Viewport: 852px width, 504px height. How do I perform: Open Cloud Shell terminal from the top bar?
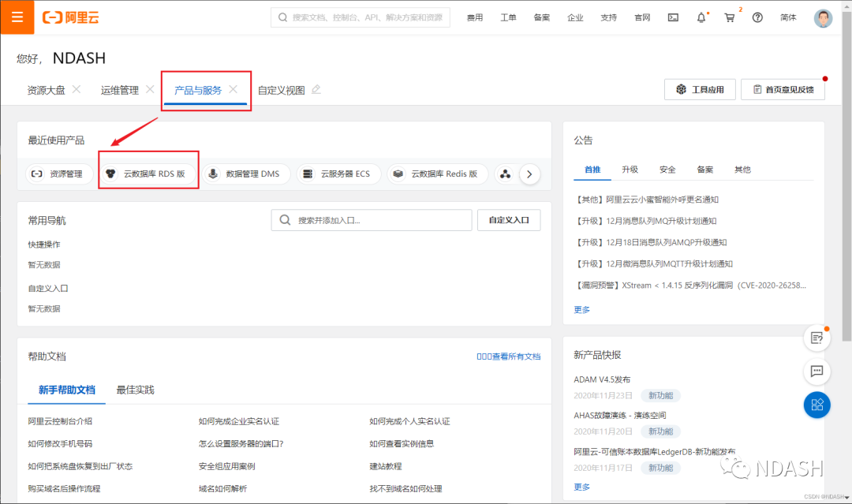click(x=672, y=17)
